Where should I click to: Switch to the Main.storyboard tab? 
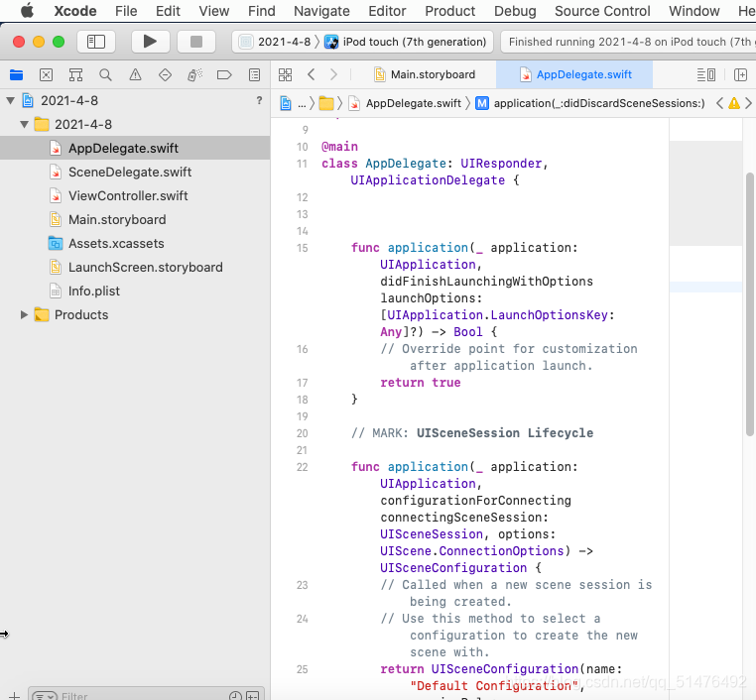tap(425, 74)
